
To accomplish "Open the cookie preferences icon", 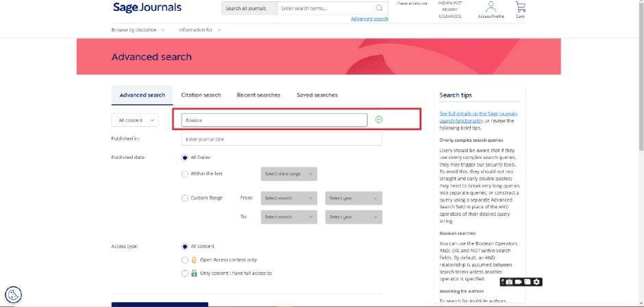I will point(13,295).
